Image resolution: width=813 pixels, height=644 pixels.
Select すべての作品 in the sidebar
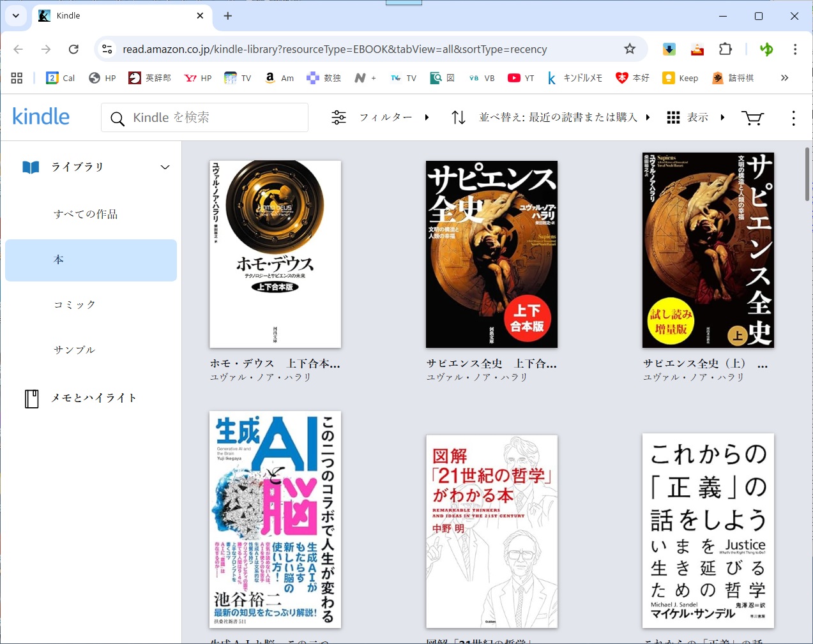[x=86, y=214]
